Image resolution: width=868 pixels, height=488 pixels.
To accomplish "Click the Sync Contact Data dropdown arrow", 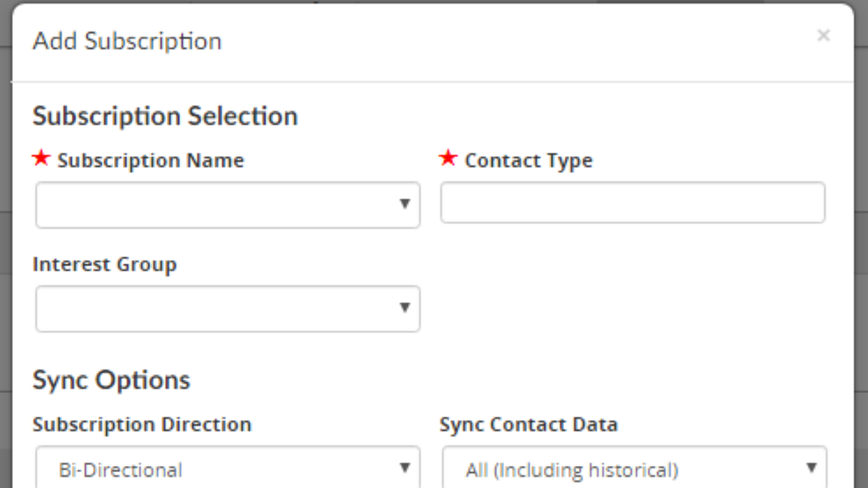I will click(x=812, y=467).
